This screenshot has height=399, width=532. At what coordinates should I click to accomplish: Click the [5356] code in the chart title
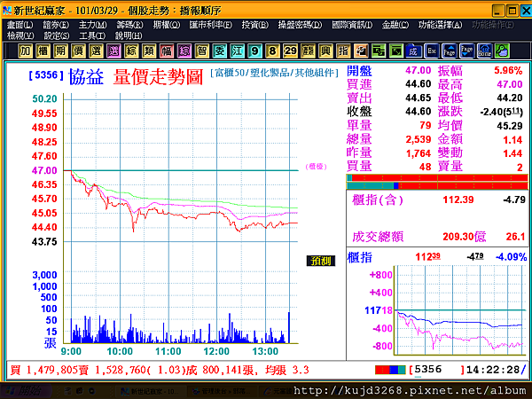(x=46, y=75)
